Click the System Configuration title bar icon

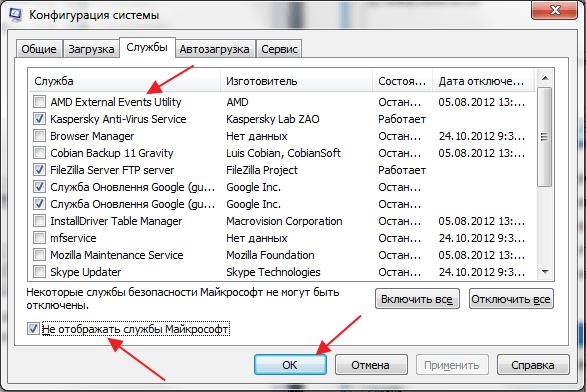click(15, 15)
